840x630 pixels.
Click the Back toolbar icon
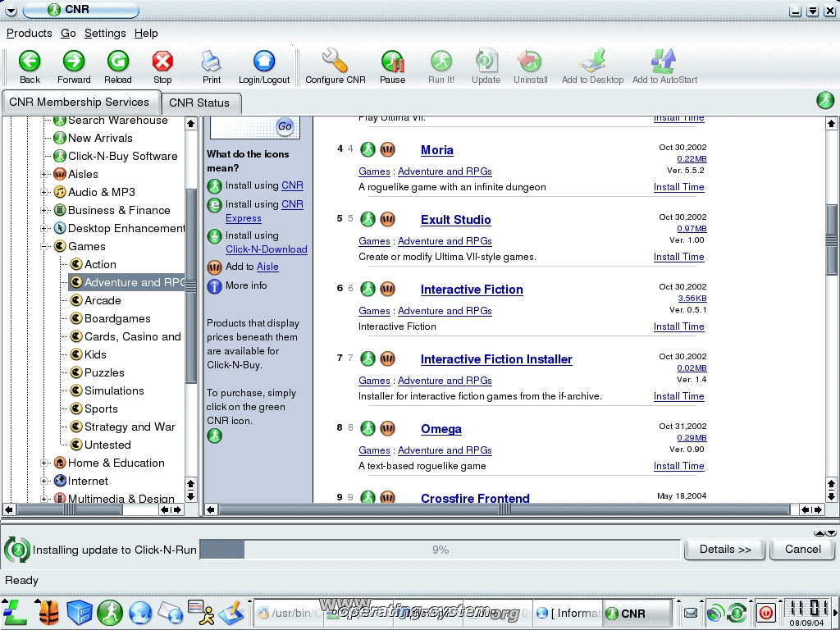[30, 61]
